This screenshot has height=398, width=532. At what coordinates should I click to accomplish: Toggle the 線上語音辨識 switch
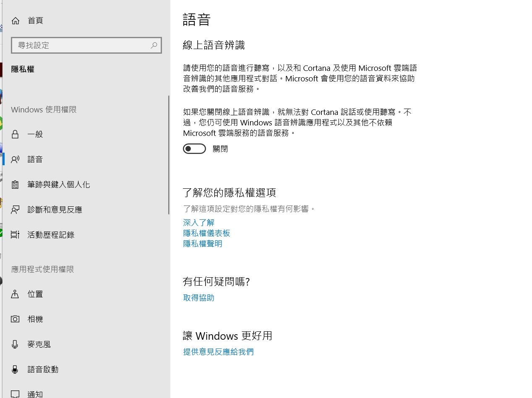194,149
